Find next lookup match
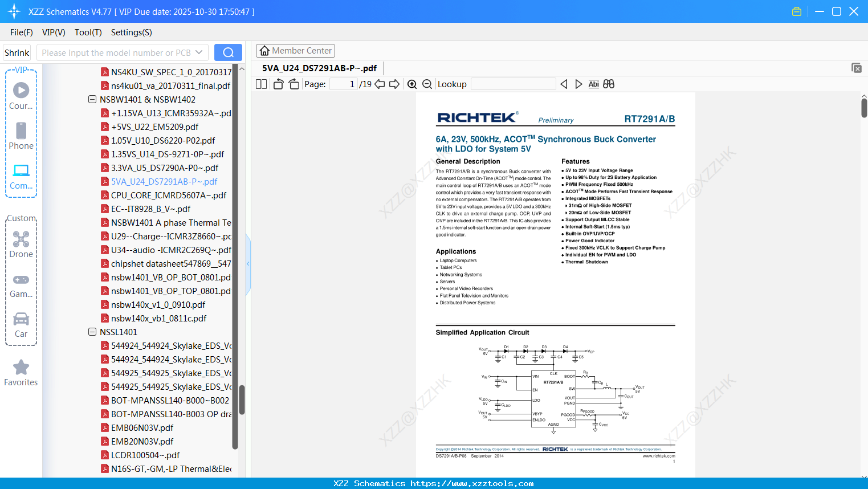The image size is (868, 489). (x=578, y=84)
